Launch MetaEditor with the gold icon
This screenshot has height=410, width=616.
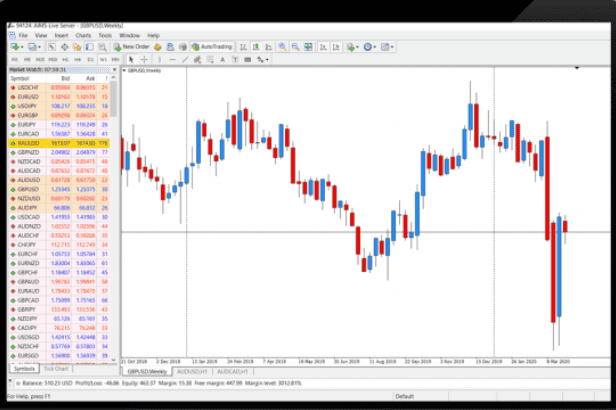point(158,47)
